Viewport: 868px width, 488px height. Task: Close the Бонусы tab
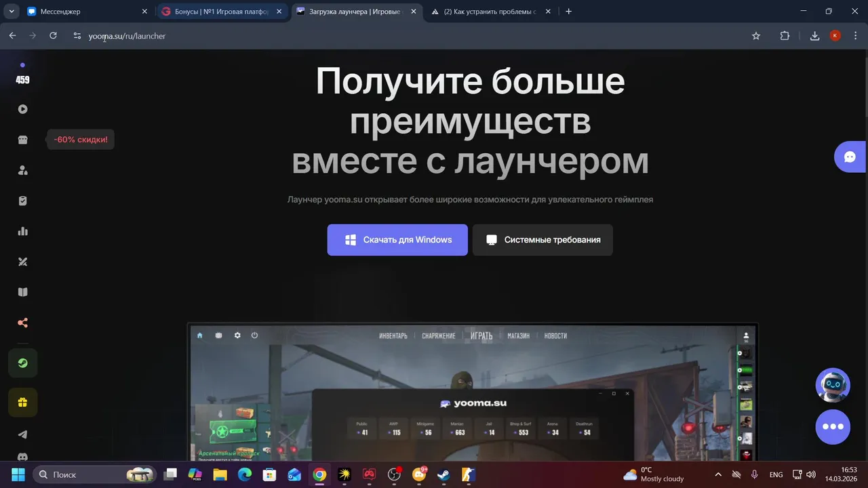click(x=279, y=12)
